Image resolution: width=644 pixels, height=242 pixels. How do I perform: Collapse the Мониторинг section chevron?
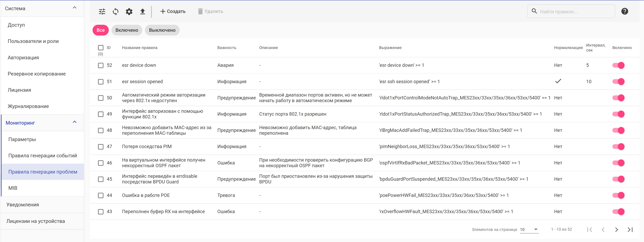[74, 122]
